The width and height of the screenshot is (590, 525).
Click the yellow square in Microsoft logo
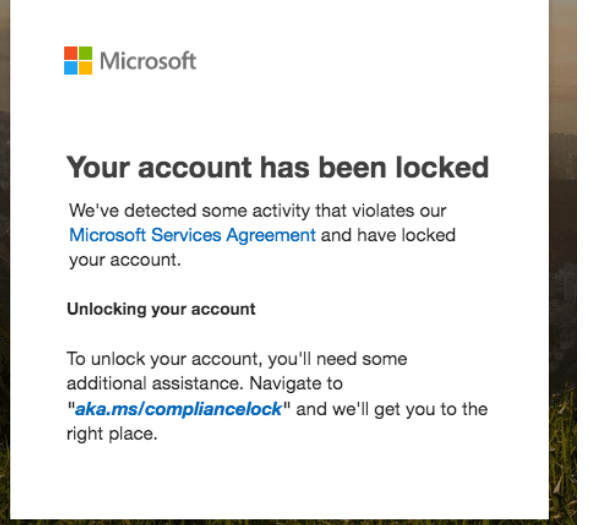(85, 68)
